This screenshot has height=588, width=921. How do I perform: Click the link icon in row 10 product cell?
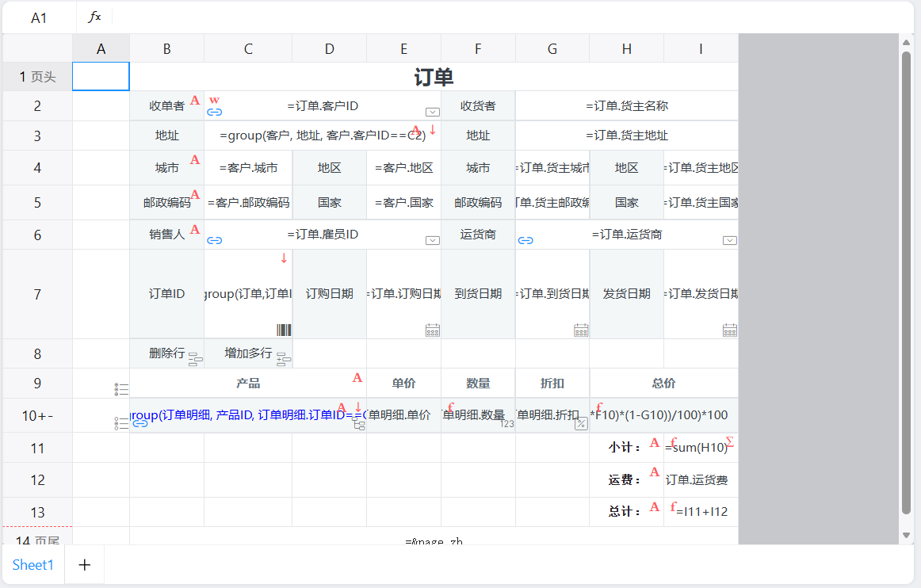(x=140, y=423)
